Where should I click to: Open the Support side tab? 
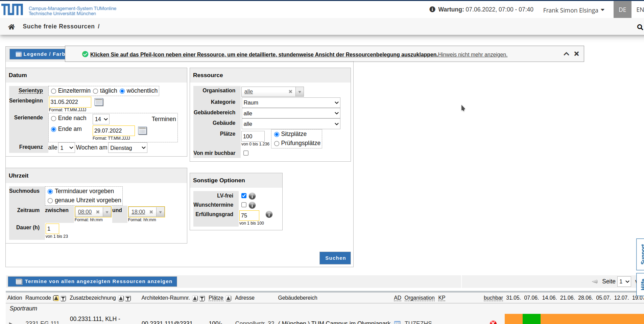coord(641,254)
